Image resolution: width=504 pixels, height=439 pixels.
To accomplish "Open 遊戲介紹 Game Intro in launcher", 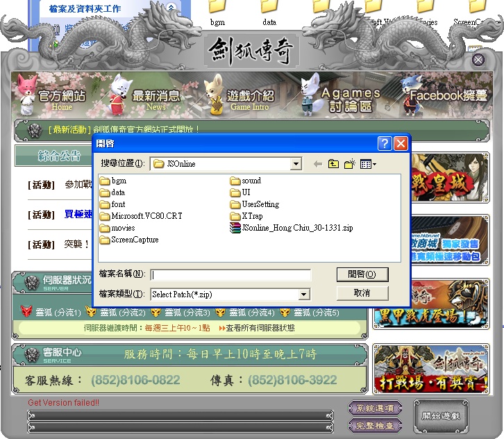I will coord(240,96).
